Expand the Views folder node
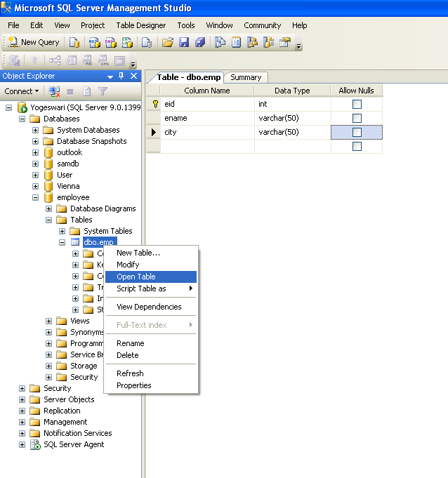 [x=48, y=321]
